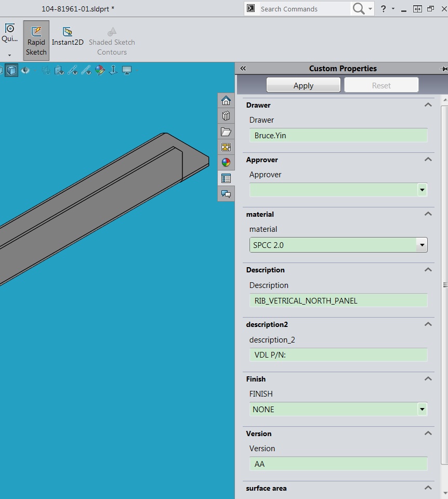This screenshot has width=448, height=499.
Task: Select the shaded with edges display style
Action: click(x=11, y=70)
